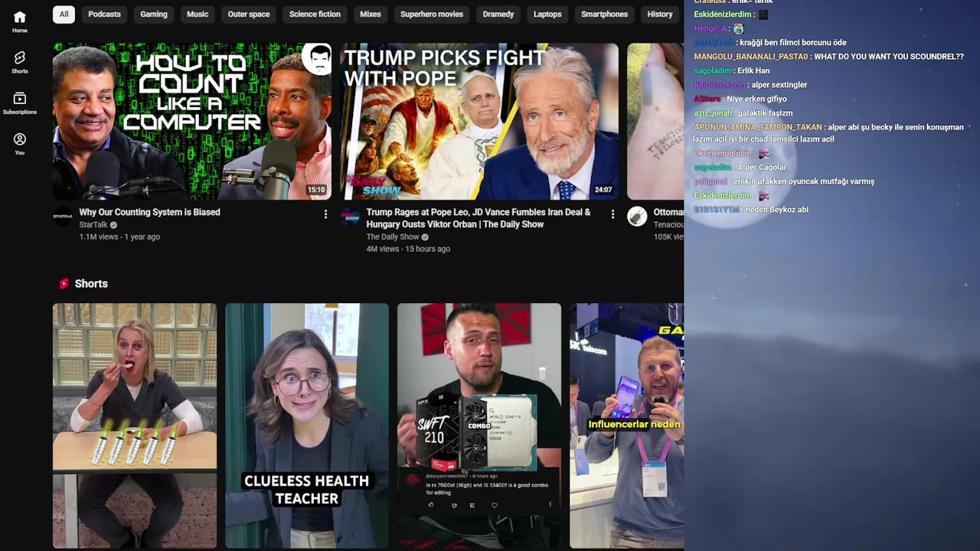Click The Daily Show channel avatar

click(x=350, y=217)
